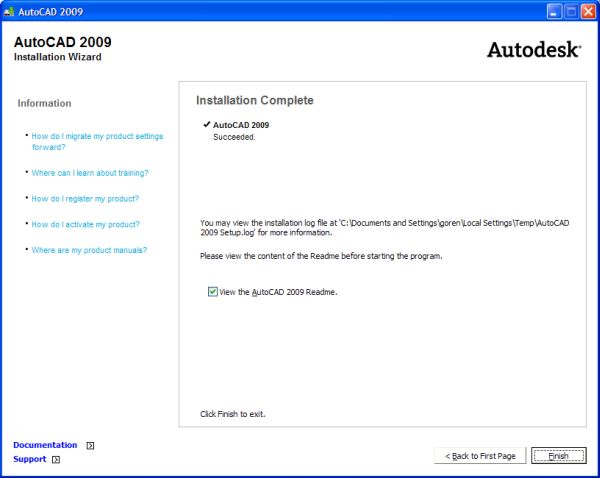This screenshot has height=478, width=600.
Task: Open 'How do I migrate my product settings forward?'
Action: click(x=97, y=142)
